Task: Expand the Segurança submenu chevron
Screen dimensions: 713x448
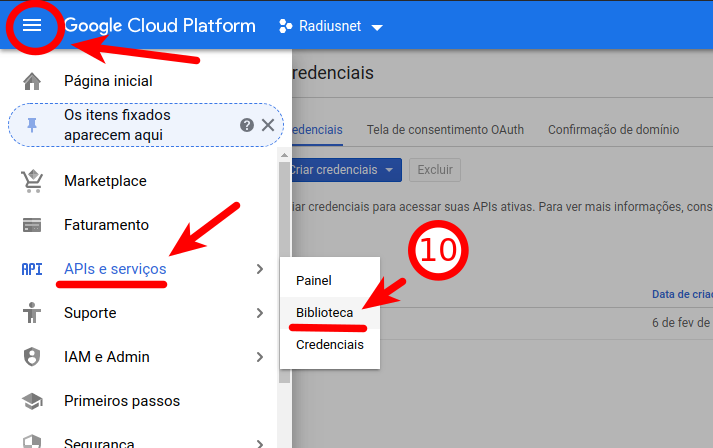Action: point(260,443)
